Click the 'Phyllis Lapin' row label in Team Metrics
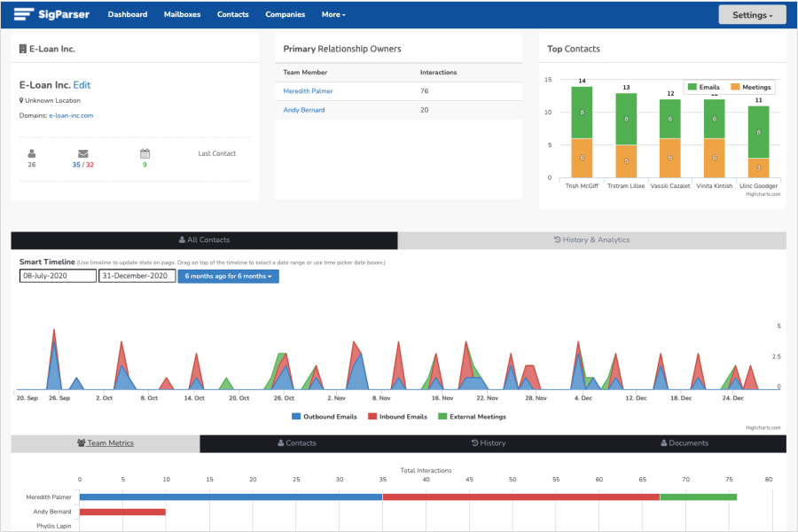The height and width of the screenshot is (532, 798). click(x=54, y=526)
